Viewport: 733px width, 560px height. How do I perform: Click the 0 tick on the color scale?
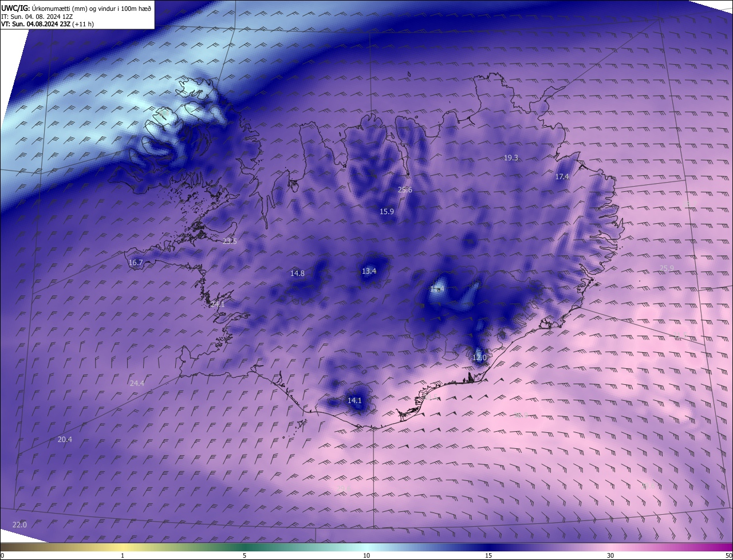pos(2,556)
